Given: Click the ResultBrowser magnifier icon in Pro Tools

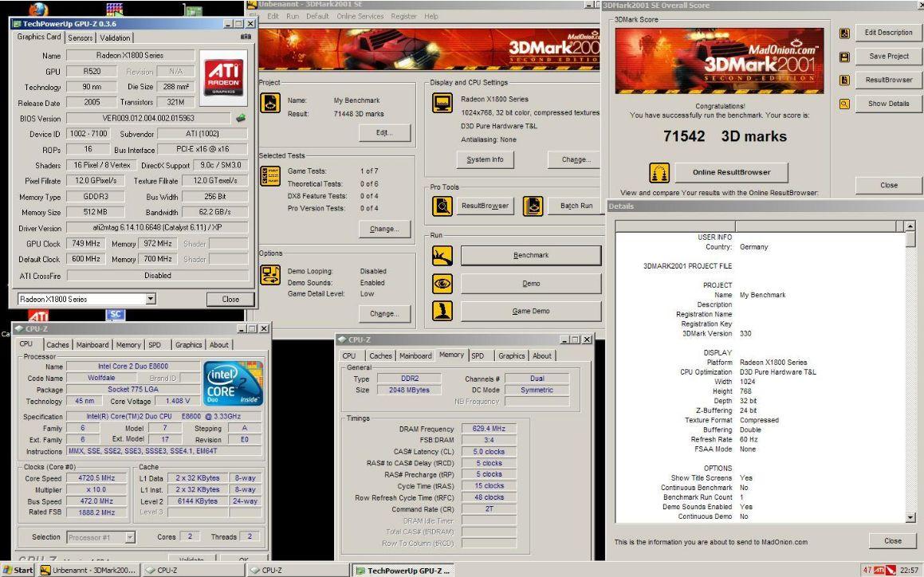Looking at the screenshot, I should click(442, 206).
